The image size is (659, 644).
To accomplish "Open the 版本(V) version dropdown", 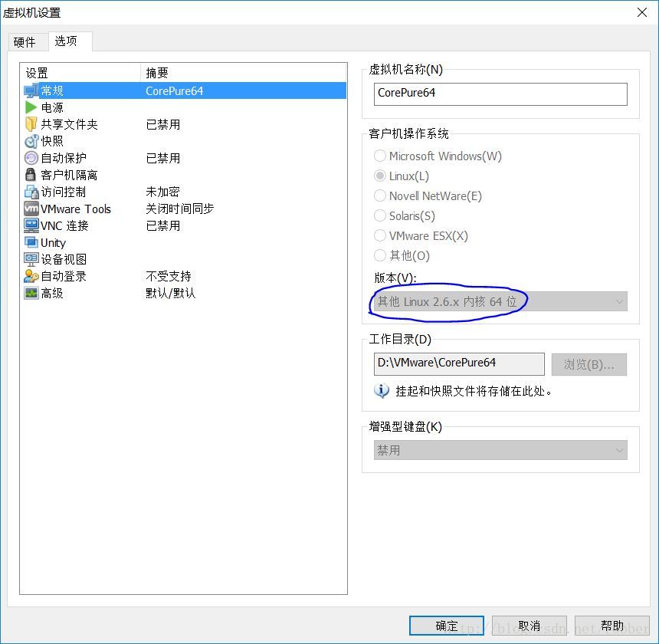I will pyautogui.click(x=500, y=301).
